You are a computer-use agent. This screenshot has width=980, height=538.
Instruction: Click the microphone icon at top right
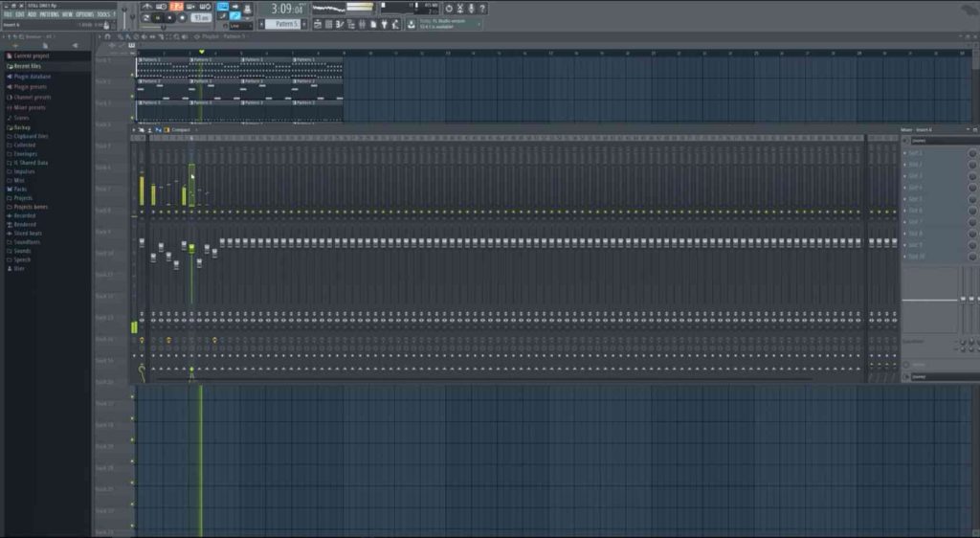click(471, 9)
